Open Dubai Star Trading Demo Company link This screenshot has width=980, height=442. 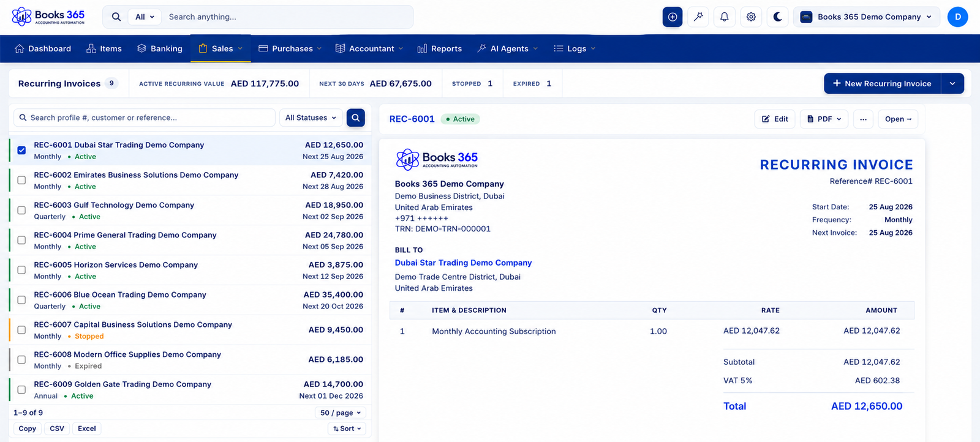(463, 263)
